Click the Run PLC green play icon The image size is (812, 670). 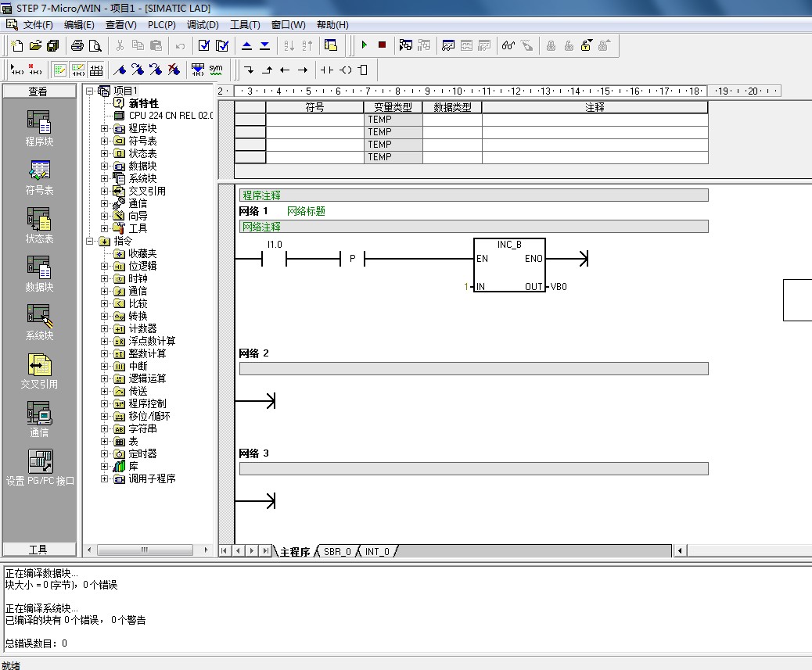[x=364, y=45]
